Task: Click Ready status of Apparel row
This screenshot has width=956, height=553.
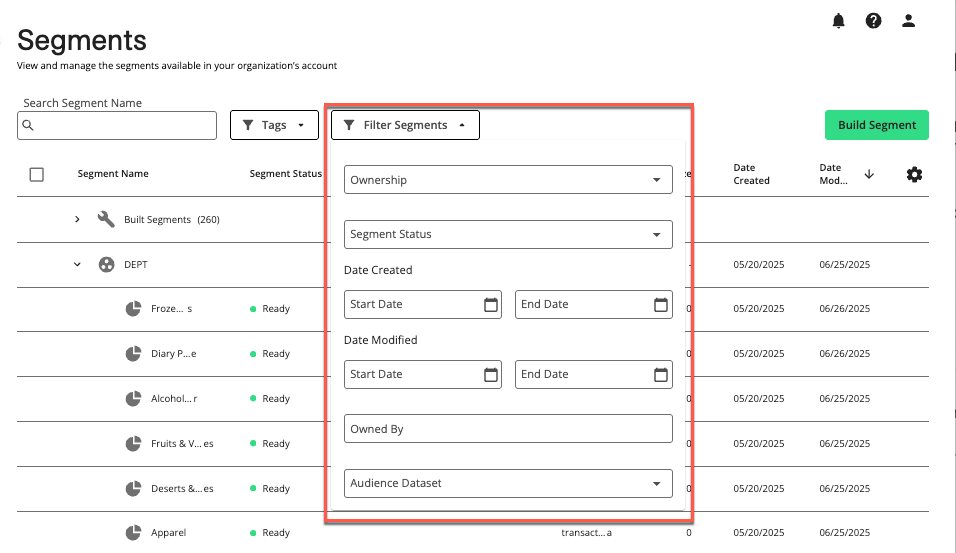Action: coord(270,532)
